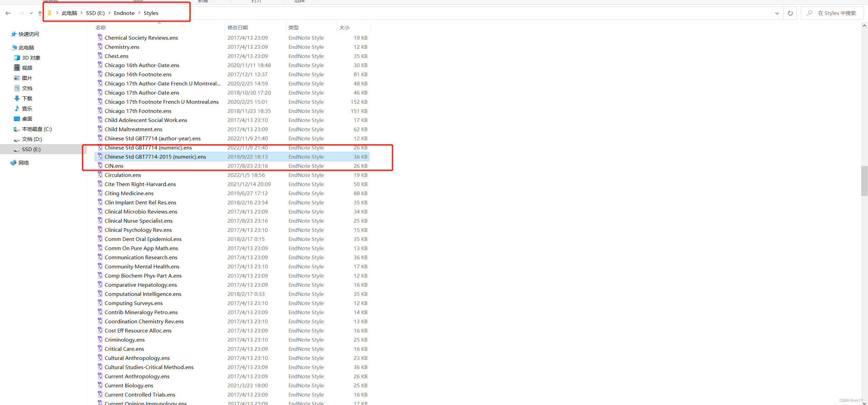Select the Styles breadcrumb segment
The image size is (868, 405).
151,13
